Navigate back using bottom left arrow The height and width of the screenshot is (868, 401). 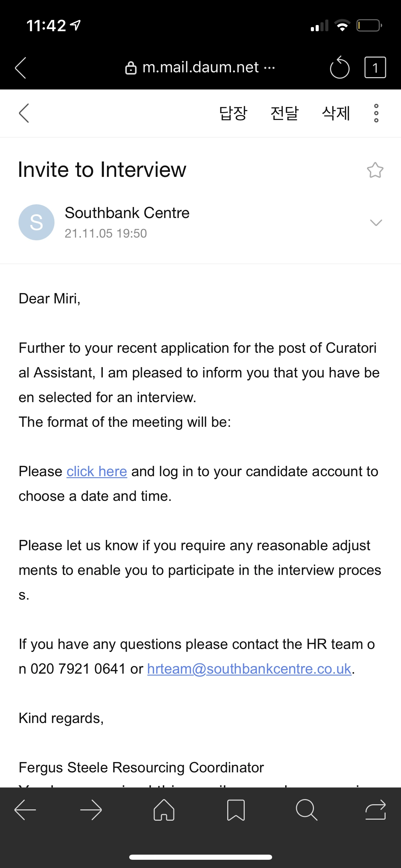click(x=25, y=810)
